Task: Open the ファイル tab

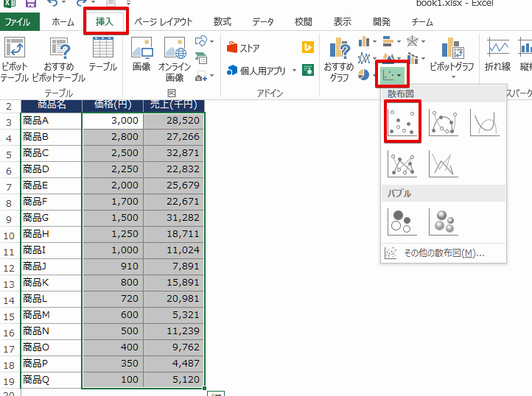Action: pos(19,22)
